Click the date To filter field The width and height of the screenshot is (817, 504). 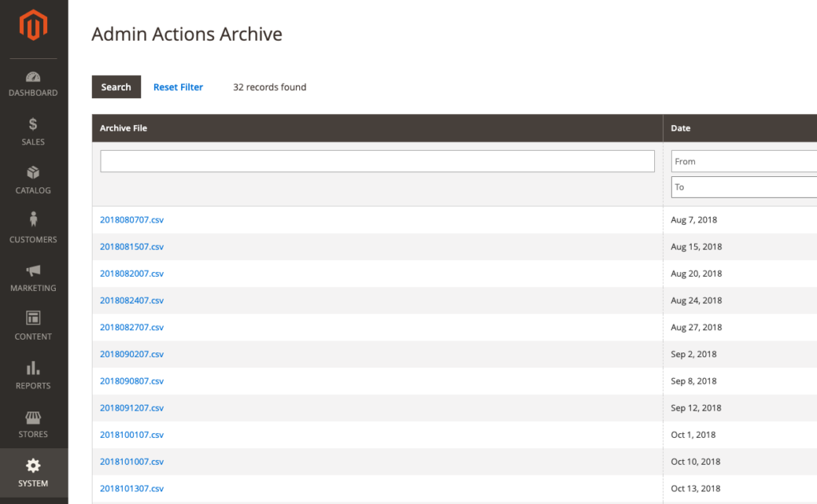744,187
